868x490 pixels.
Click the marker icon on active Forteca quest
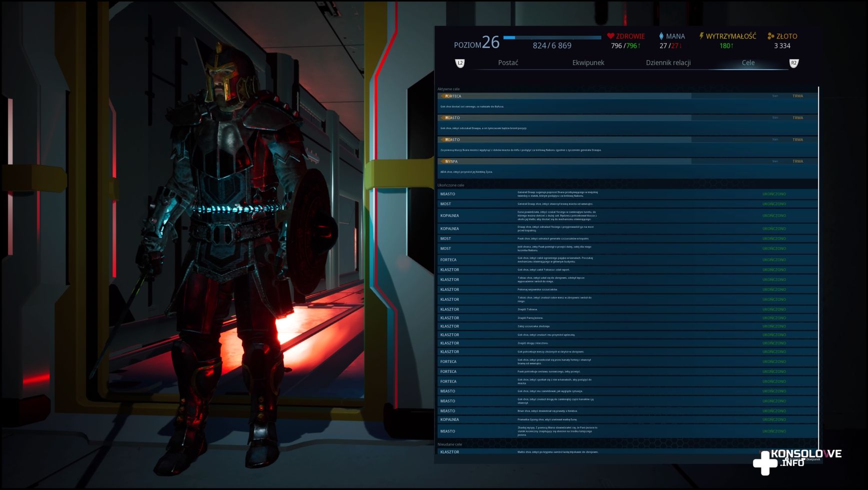[x=443, y=96]
